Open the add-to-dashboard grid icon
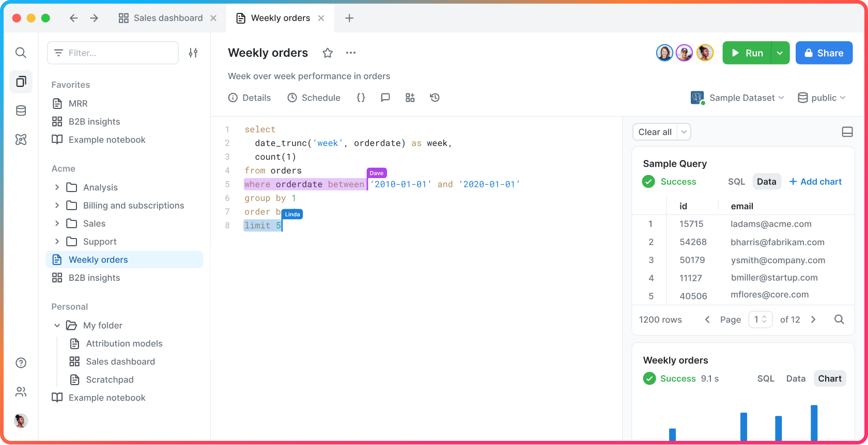Image resolution: width=868 pixels, height=445 pixels. click(x=410, y=98)
